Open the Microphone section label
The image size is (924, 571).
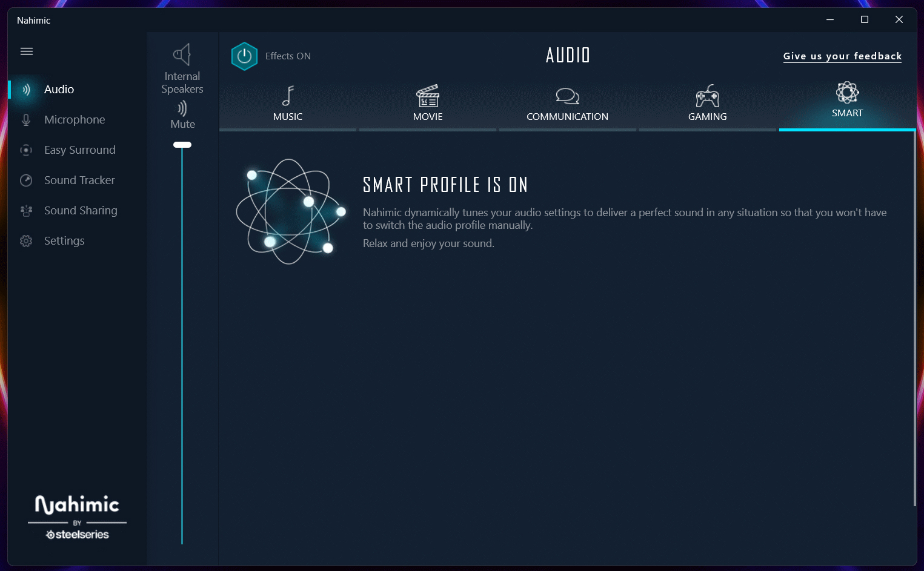tap(75, 120)
